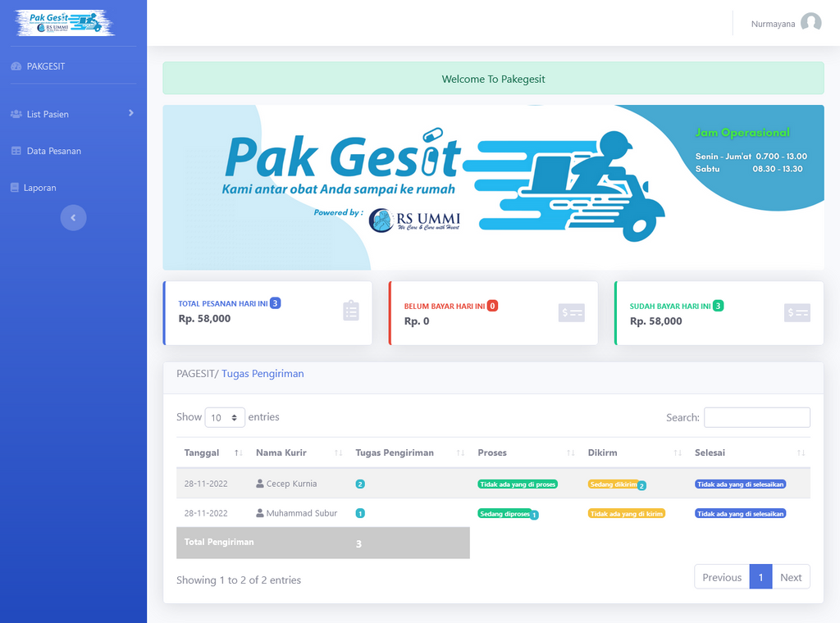Screen dimensions: 840x623
Task: Click the Nurmayana username in the top bar
Action: tap(773, 24)
